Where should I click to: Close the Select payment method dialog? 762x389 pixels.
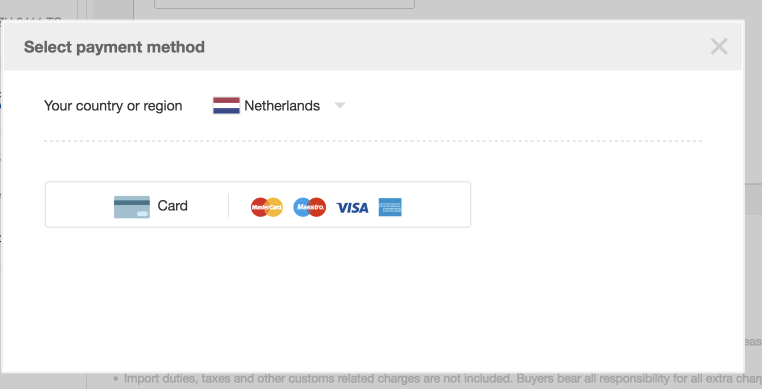[719, 47]
